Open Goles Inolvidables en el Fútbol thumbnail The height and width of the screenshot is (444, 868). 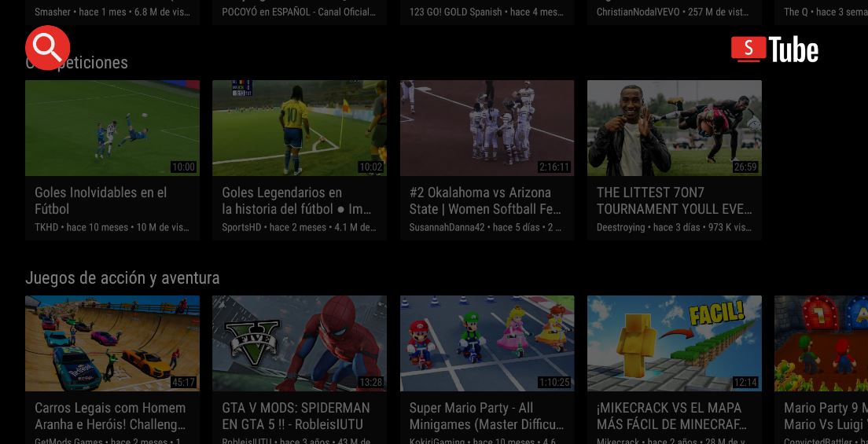[x=112, y=128]
